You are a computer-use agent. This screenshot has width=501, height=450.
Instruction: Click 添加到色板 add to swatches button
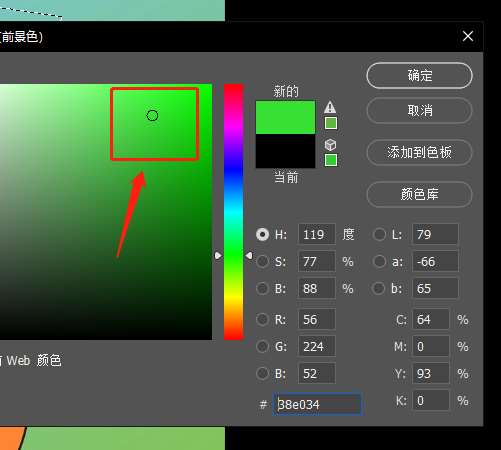(419, 152)
